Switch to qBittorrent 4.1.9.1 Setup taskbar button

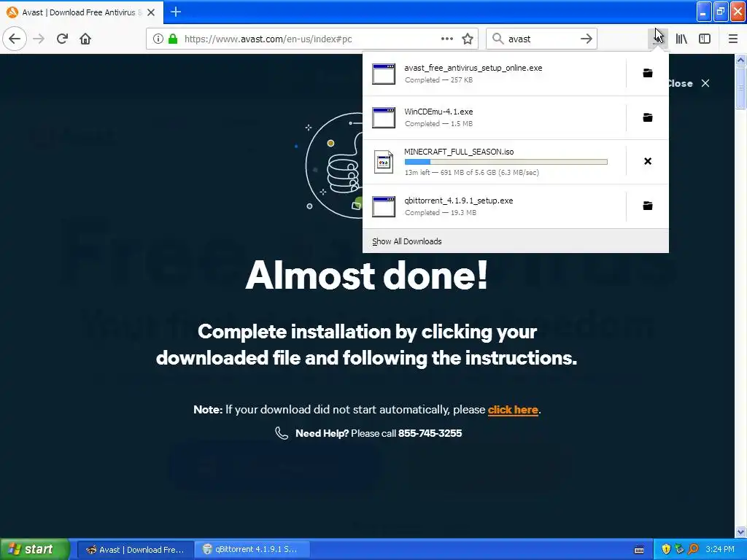click(x=252, y=550)
